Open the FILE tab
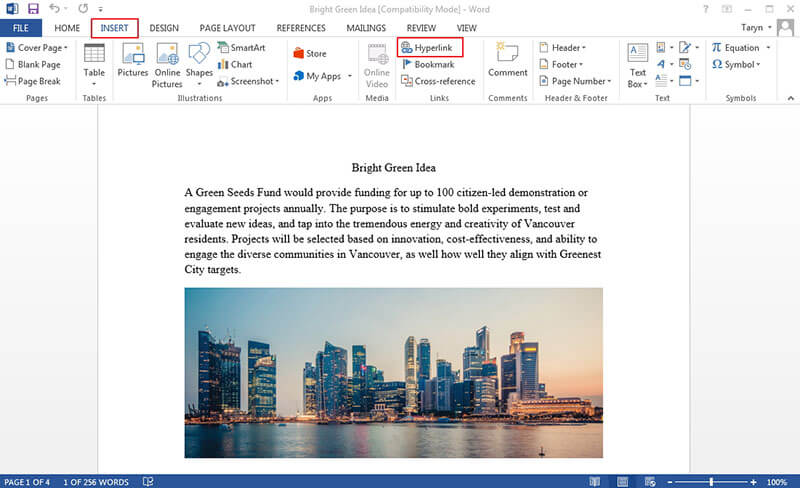 [20, 28]
